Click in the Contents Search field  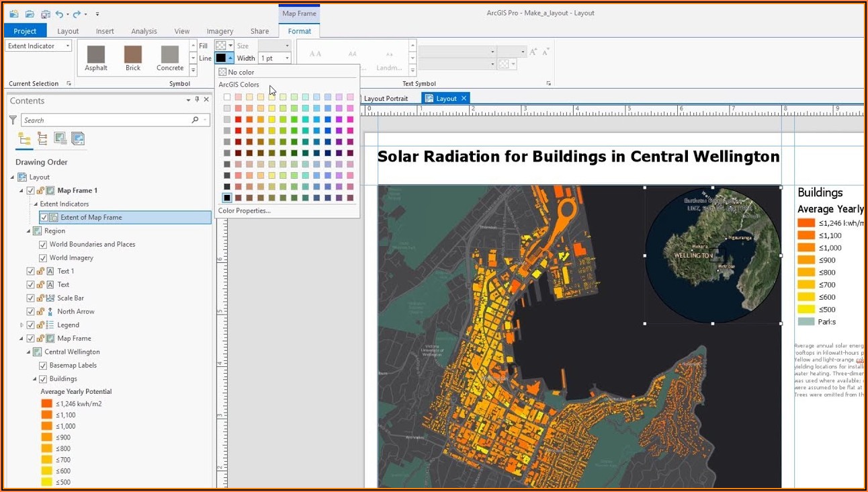pyautogui.click(x=107, y=120)
